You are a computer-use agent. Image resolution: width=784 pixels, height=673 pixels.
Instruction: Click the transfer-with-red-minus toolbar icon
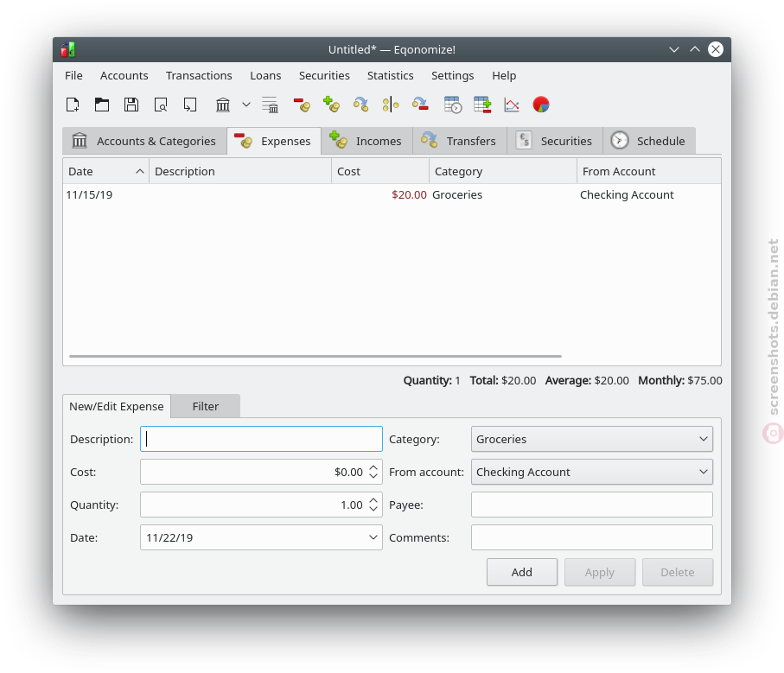420,105
